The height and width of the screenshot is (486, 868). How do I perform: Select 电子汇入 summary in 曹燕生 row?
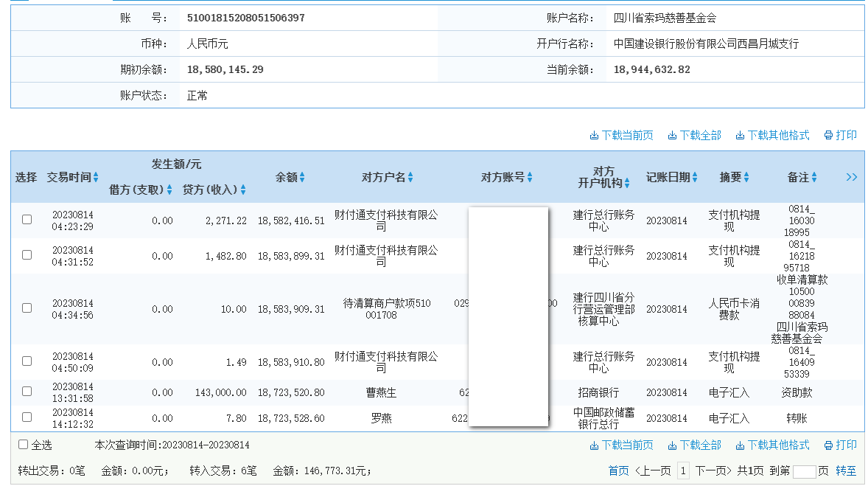(729, 392)
